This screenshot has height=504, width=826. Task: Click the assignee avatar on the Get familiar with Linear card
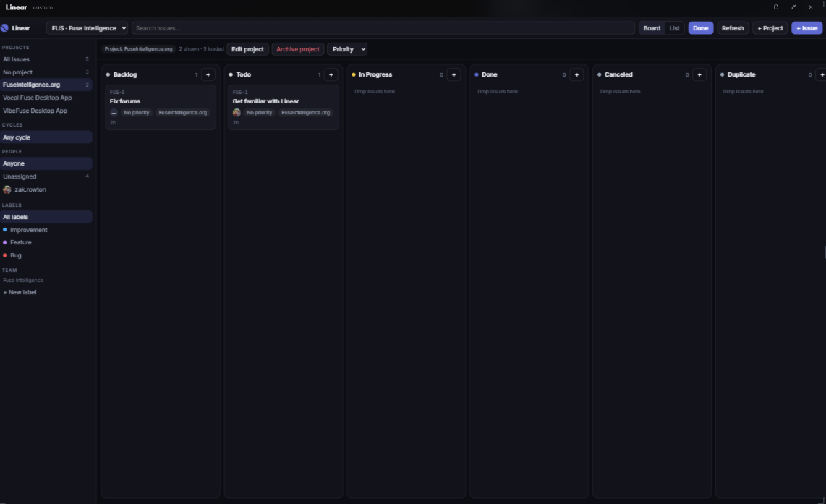click(237, 113)
